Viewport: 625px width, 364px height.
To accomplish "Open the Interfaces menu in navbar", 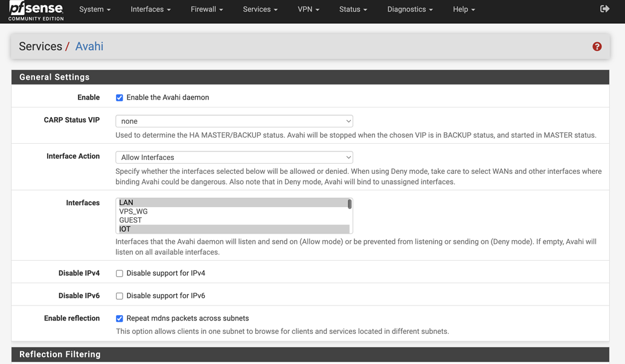I will coord(150,10).
